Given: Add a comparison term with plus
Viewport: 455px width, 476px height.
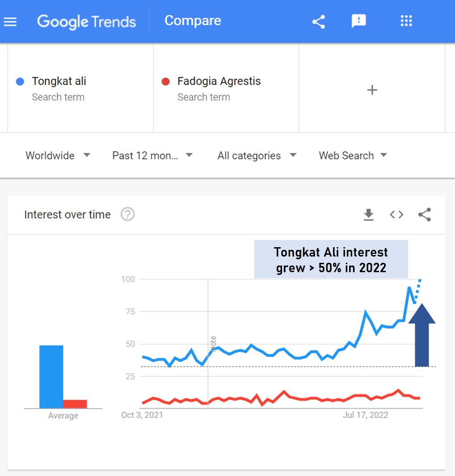Looking at the screenshot, I should click(372, 90).
